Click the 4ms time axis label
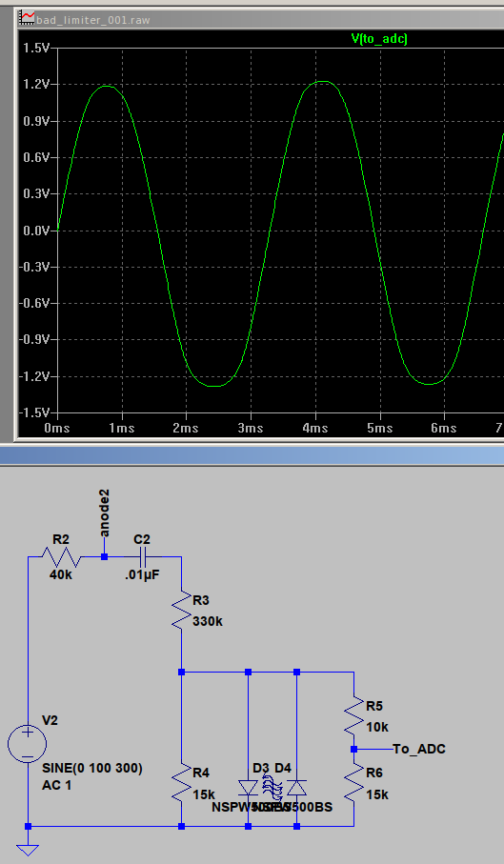 click(314, 428)
